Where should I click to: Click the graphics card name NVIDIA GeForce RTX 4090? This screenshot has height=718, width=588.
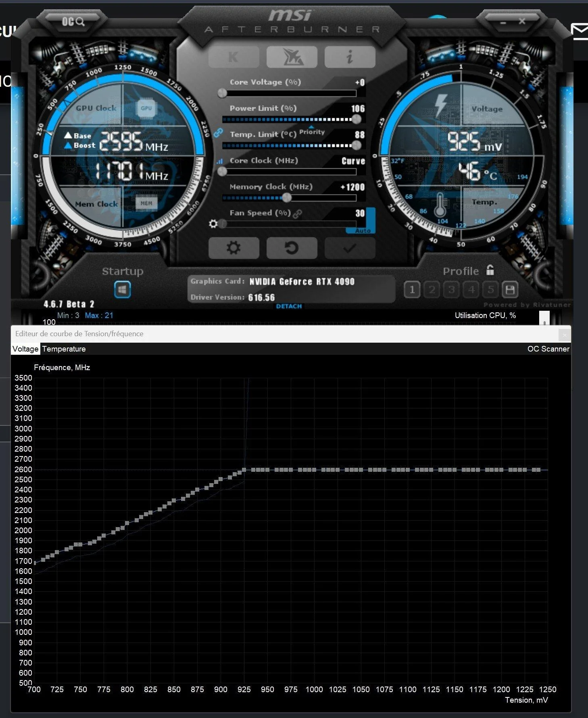302,282
